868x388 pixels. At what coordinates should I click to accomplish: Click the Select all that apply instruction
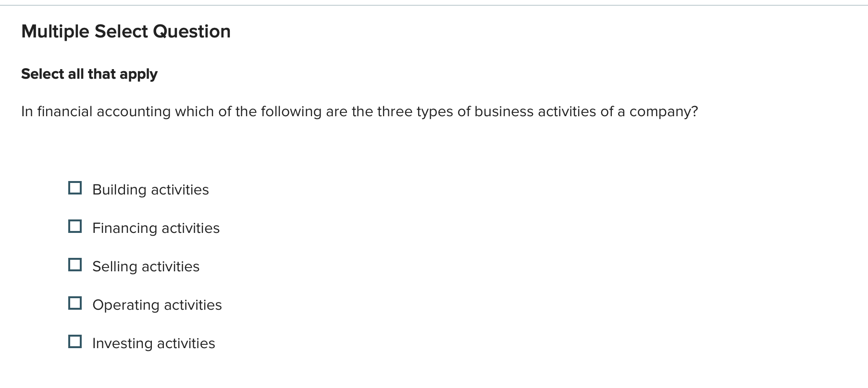(x=89, y=73)
